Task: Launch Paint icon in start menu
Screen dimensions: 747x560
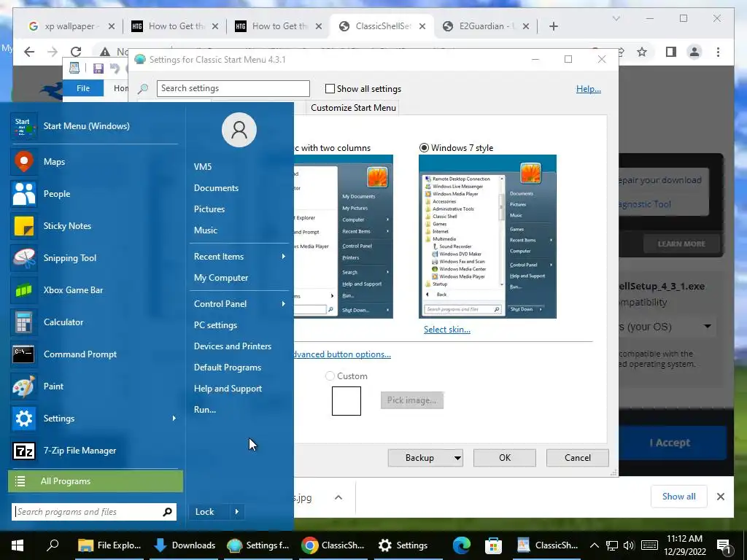Action: coord(23,386)
